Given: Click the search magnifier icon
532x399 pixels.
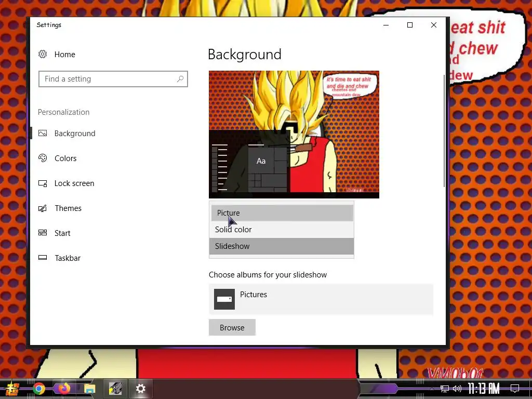Looking at the screenshot, I should (180, 79).
